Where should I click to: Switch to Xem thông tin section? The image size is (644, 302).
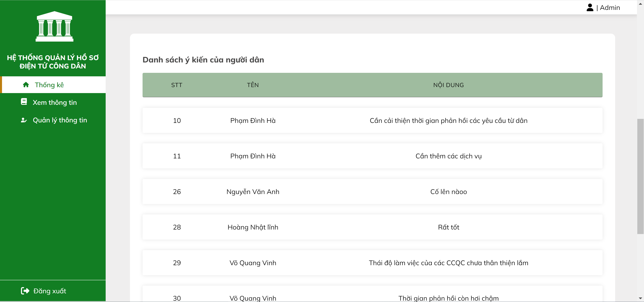point(55,102)
